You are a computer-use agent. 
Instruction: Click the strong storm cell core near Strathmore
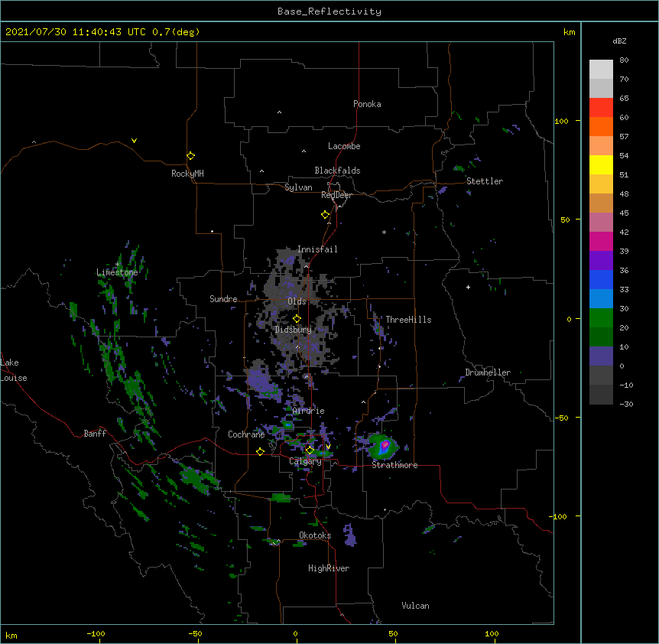point(385,444)
